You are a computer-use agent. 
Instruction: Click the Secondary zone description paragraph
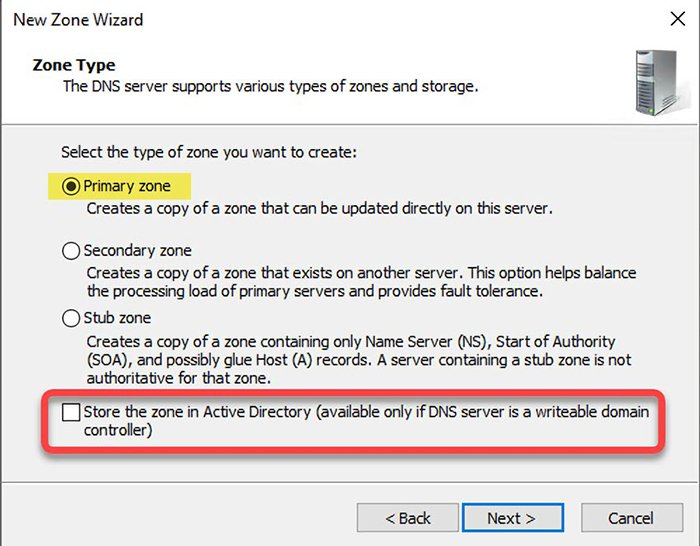(360, 281)
